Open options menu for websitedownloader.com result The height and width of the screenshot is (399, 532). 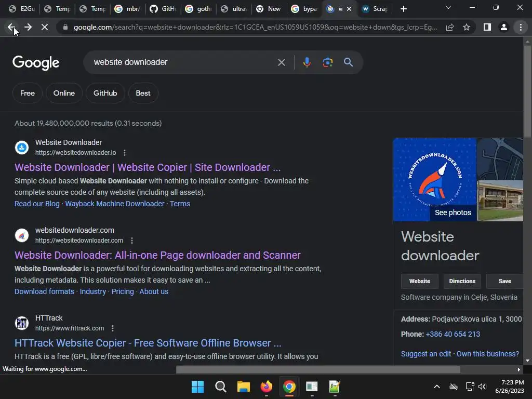coord(132,241)
